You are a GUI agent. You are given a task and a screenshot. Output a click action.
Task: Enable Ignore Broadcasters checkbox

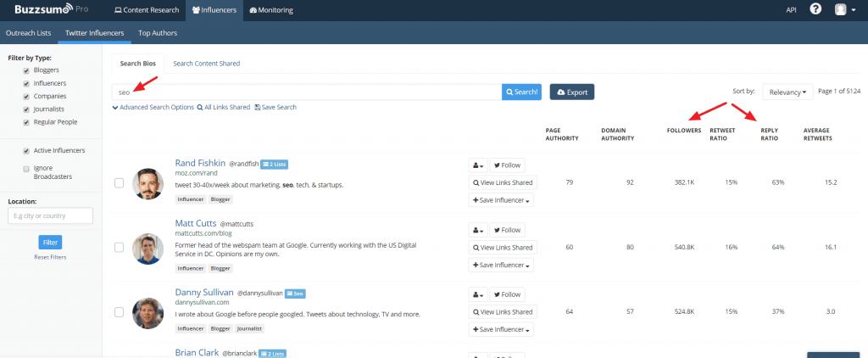click(x=26, y=168)
